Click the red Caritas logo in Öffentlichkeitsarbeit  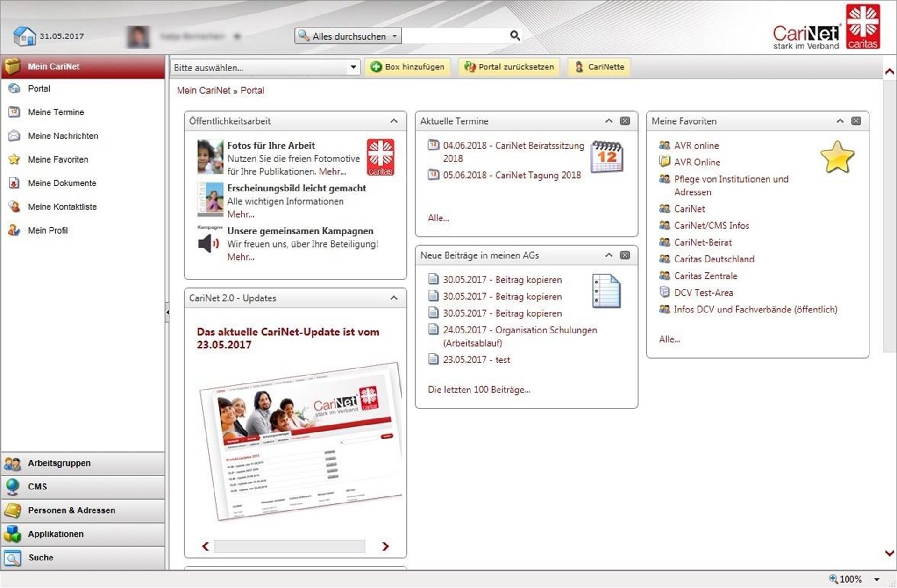(380, 157)
